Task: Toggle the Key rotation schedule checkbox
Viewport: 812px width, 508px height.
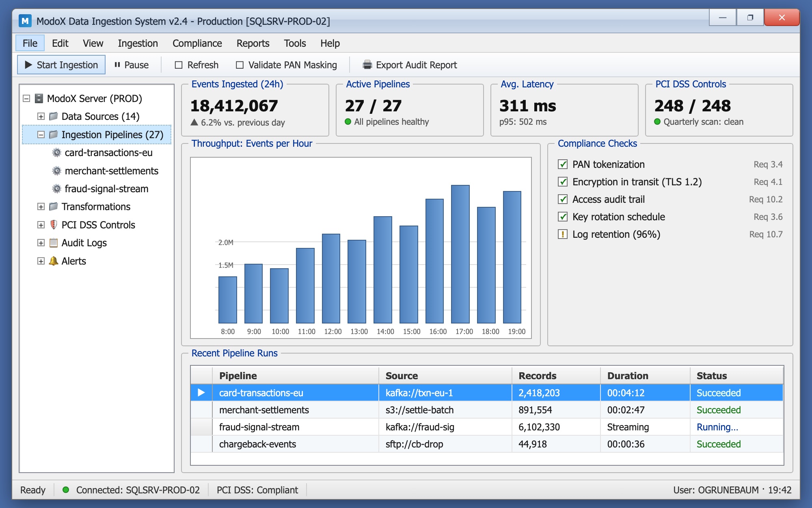Action: coord(563,217)
